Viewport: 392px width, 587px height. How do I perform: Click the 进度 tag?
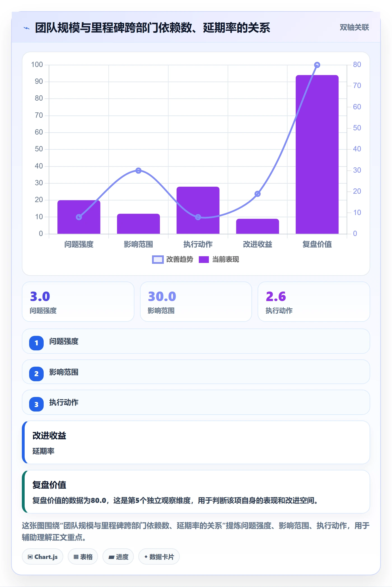(x=118, y=557)
